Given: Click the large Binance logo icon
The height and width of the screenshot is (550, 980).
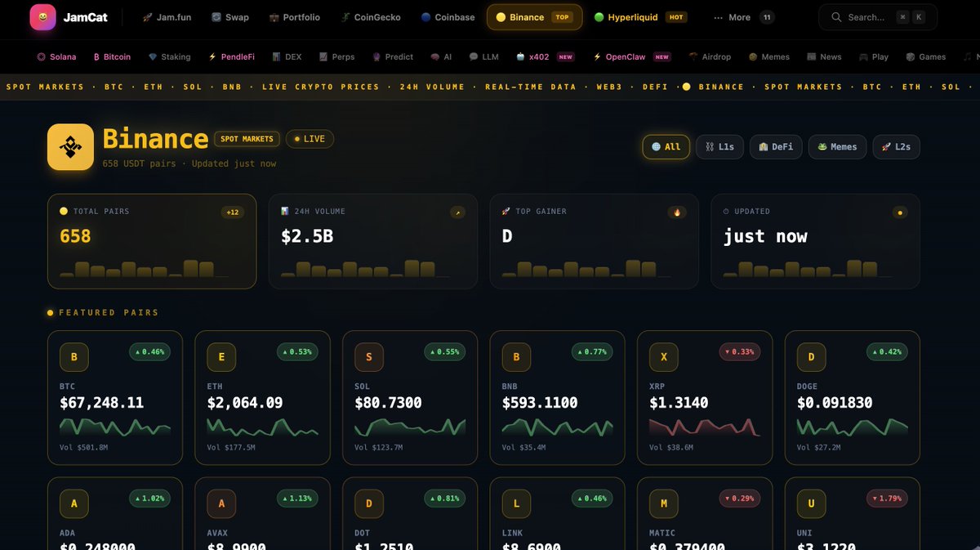Looking at the screenshot, I should (x=70, y=147).
